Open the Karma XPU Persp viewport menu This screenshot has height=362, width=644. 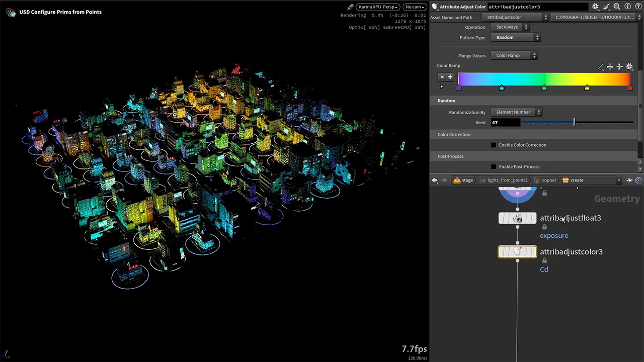click(x=378, y=7)
